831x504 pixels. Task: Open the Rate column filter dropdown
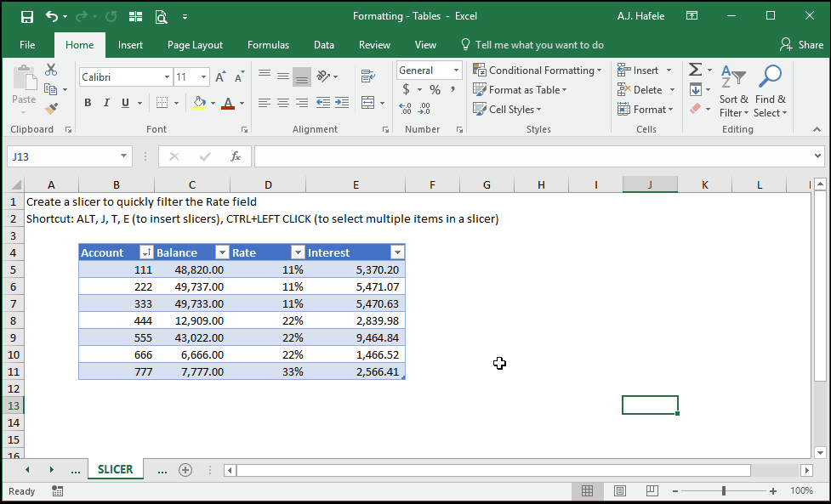[x=298, y=252]
